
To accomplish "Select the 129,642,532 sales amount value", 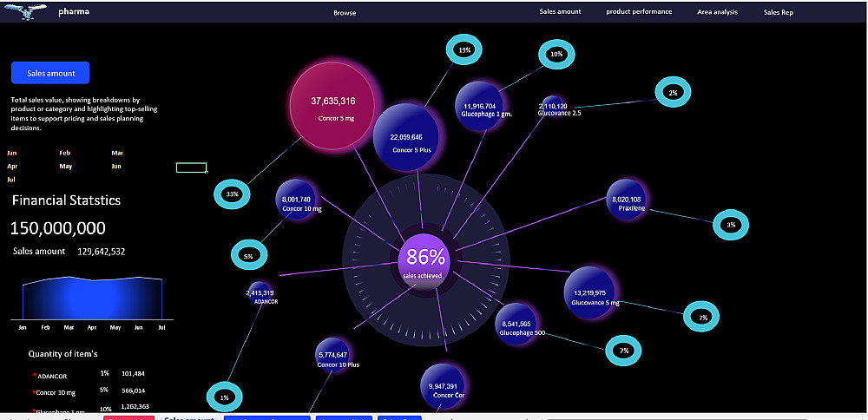I will (102, 252).
